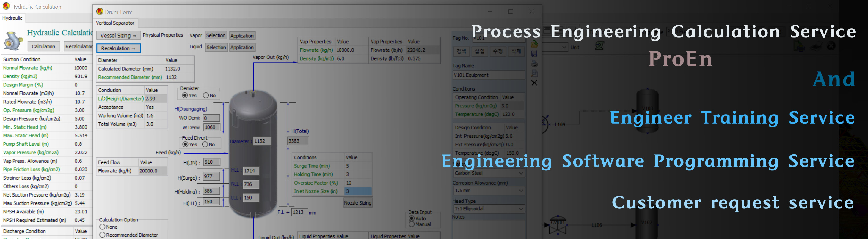Click the open folder icon
The width and height of the screenshot is (868, 239).
pos(534,44)
